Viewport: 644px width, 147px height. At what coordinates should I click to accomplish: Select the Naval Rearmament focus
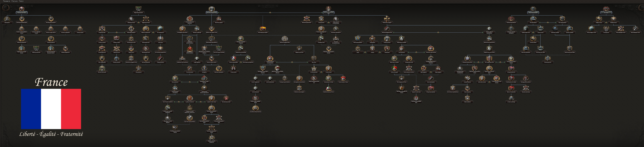point(533,10)
